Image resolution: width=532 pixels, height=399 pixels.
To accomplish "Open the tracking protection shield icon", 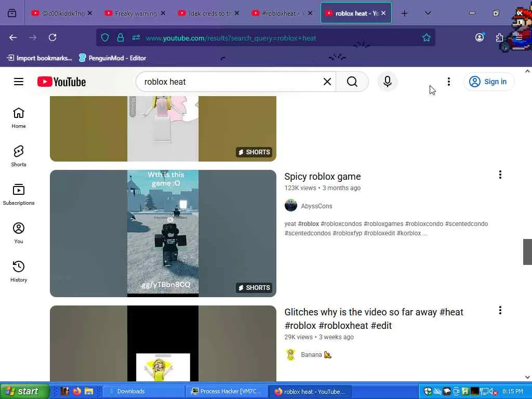I will coord(105,37).
